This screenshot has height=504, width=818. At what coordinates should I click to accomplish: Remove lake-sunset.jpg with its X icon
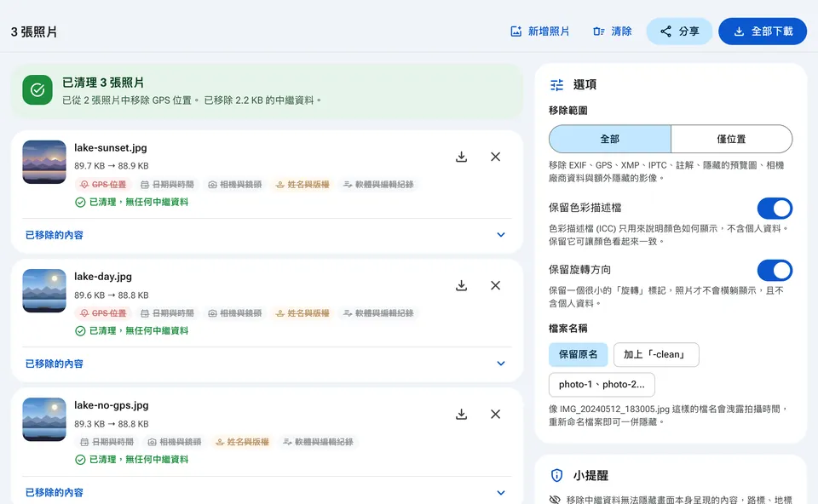pyautogui.click(x=496, y=157)
